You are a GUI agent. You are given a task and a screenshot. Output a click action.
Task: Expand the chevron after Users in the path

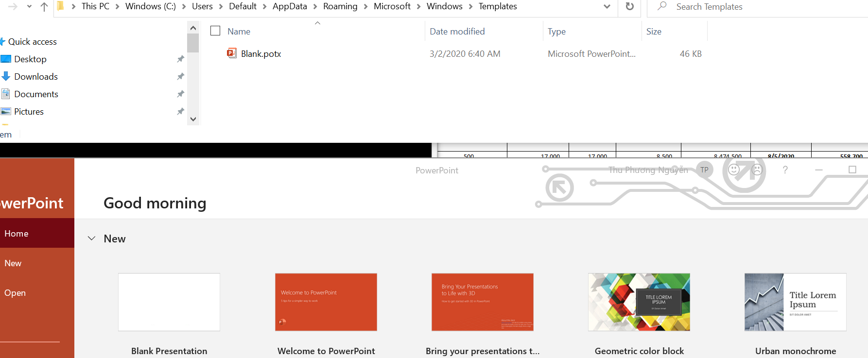coord(221,7)
